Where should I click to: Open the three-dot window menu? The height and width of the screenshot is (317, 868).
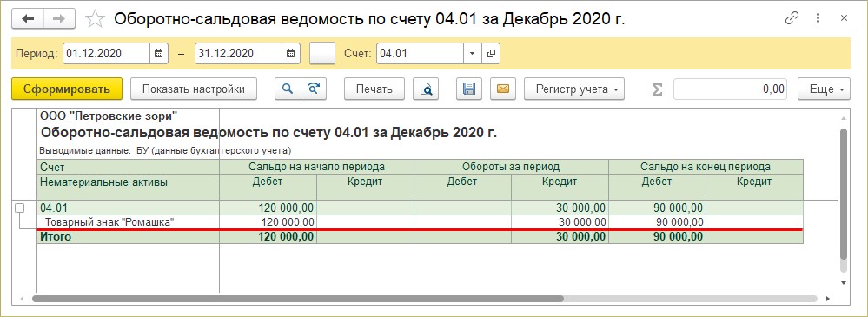(818, 18)
